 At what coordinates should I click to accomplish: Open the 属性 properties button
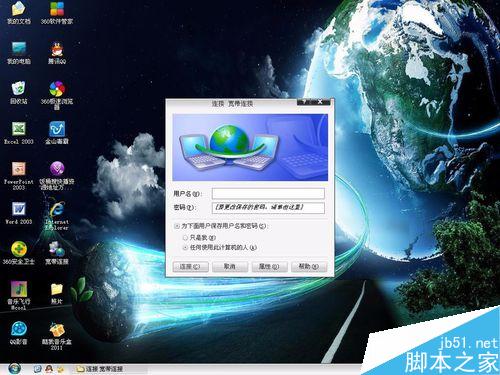(x=270, y=267)
